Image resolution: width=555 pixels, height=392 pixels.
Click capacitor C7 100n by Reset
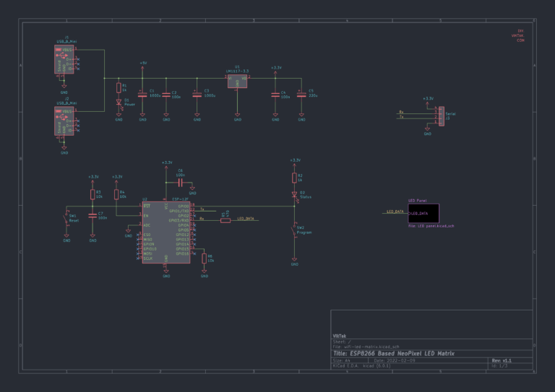[92, 215]
